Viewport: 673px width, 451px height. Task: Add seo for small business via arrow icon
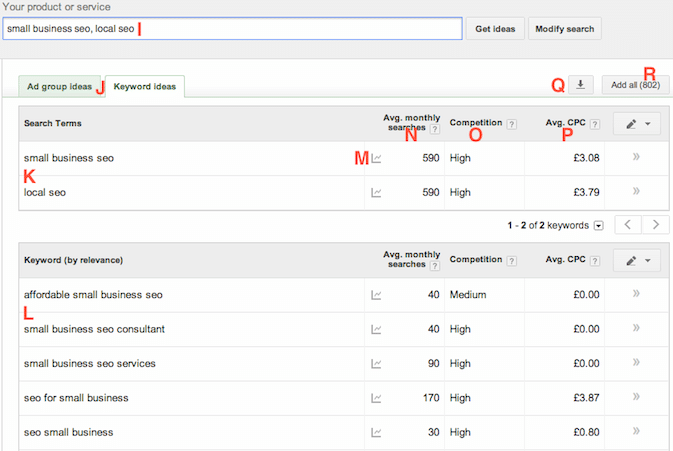coord(637,398)
